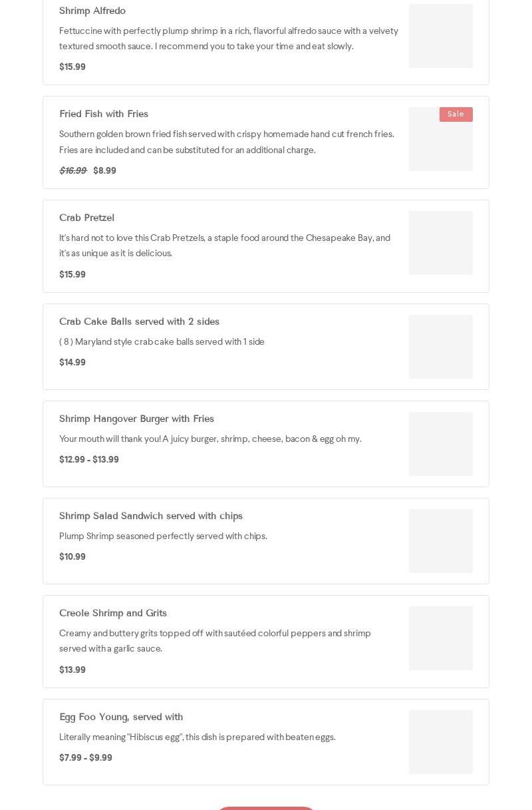This screenshot has width=532, height=810.
Task: Click the Crab Cake Balls thumbnail
Action: (441, 347)
